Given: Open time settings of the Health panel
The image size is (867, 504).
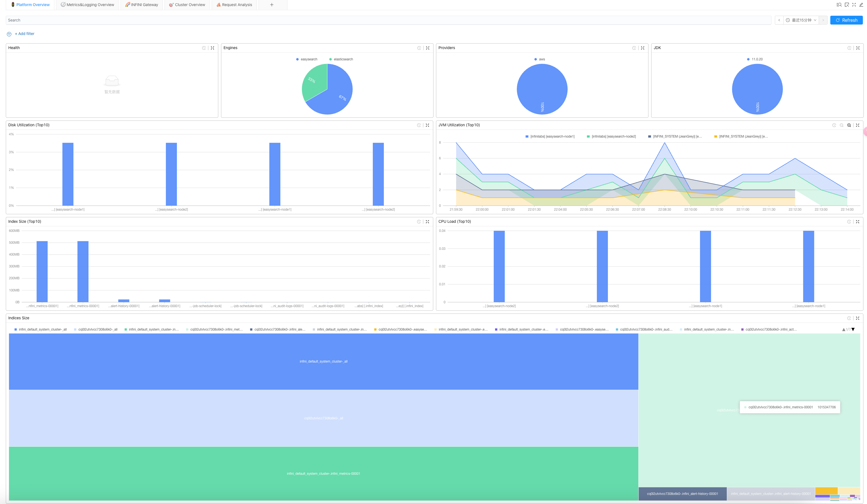Looking at the screenshot, I should click(204, 48).
